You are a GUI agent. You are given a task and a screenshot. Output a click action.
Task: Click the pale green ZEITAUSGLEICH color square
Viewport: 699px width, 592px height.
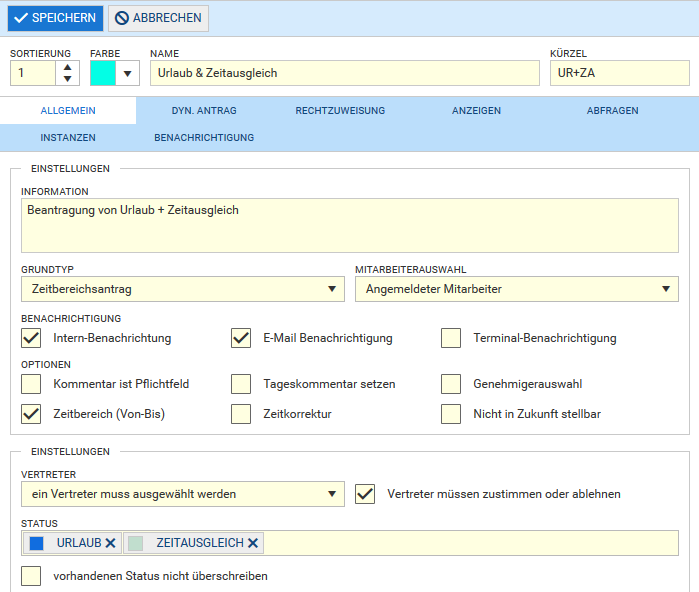coord(136,543)
